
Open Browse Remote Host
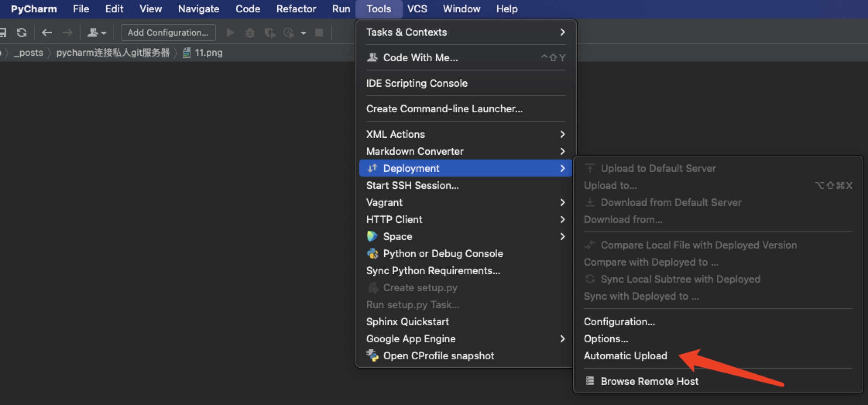[x=718, y=381]
